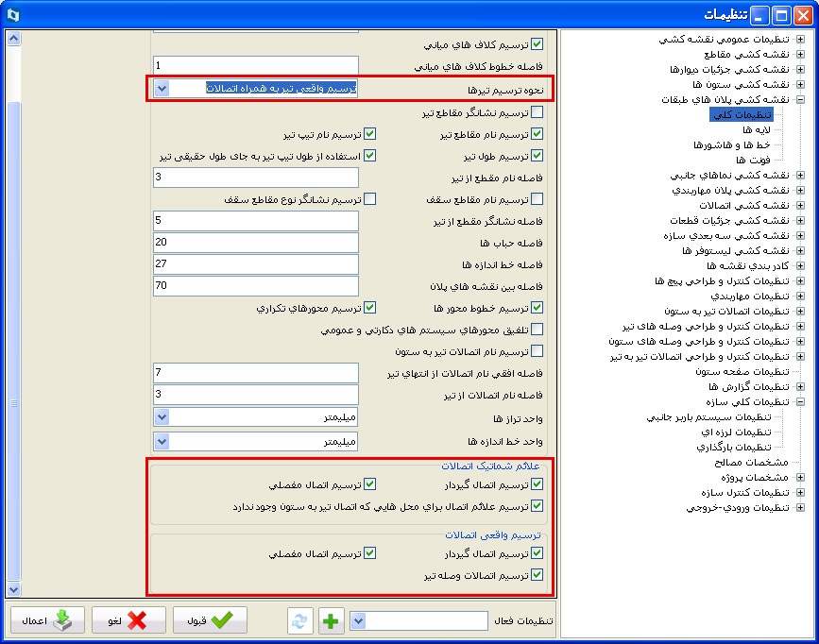Enable the ترسيم نشانگر مقاطع تير checkbox
819x644 pixels.
click(x=537, y=112)
